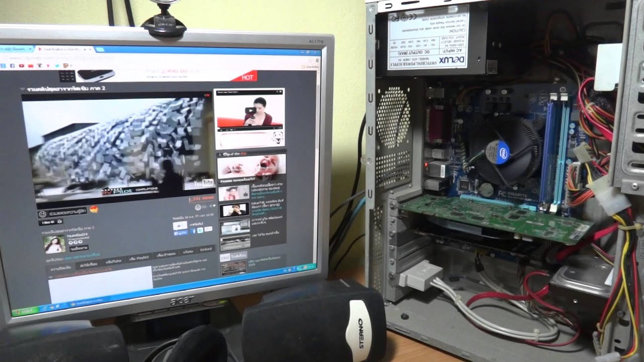This screenshot has height=362, width=644.
Task: Click the main video player
Action: [118, 147]
